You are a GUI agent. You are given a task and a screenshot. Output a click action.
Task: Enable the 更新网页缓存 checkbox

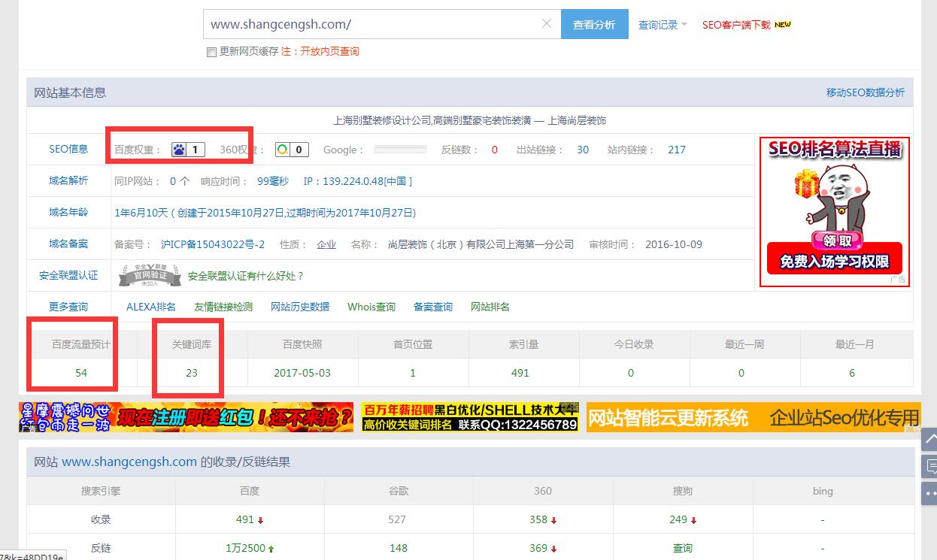[211, 52]
